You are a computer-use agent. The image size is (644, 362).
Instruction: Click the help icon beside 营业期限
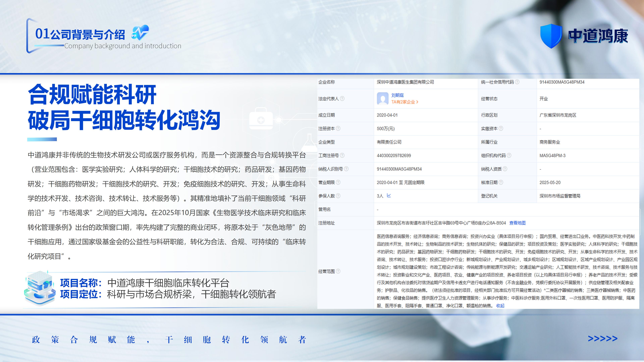pos(338,182)
